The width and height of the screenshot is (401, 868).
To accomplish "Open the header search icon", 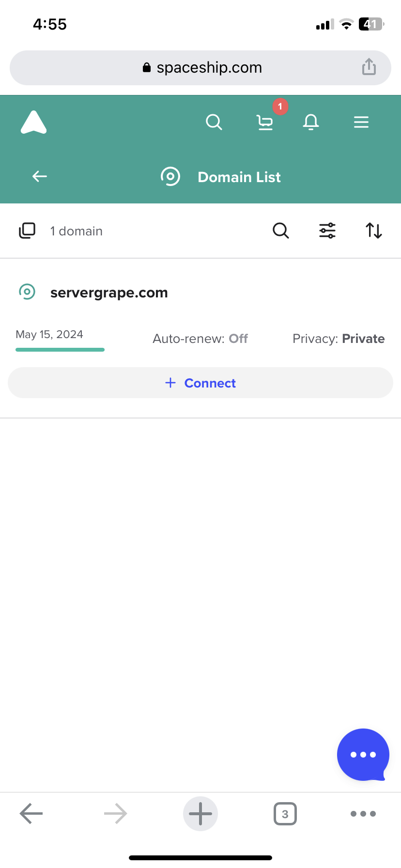I will point(214,122).
